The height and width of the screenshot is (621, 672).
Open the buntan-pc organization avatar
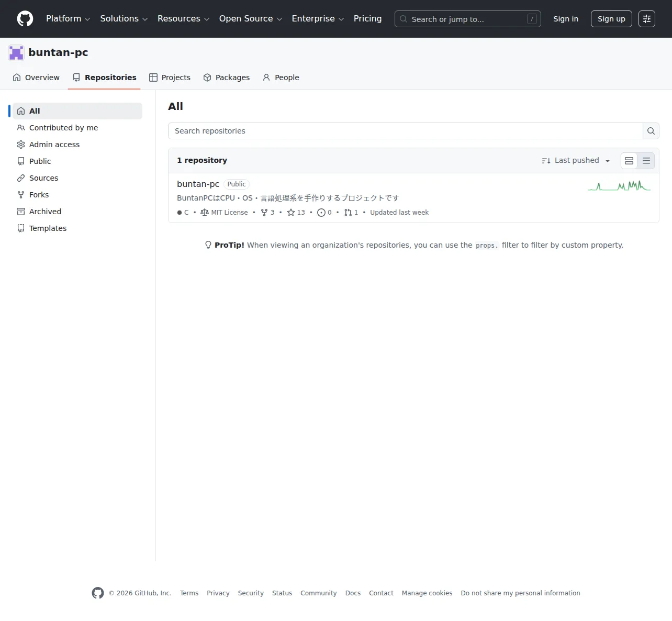pos(16,52)
